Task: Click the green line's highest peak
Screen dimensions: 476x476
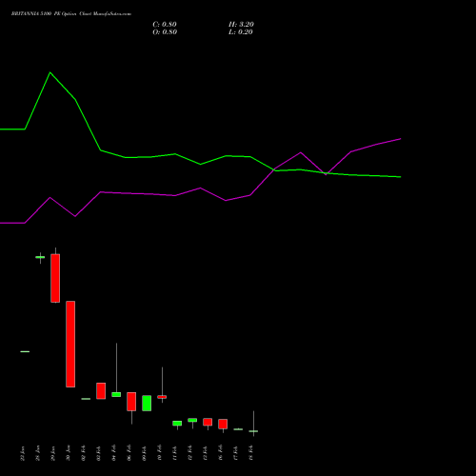Action: coord(50,72)
